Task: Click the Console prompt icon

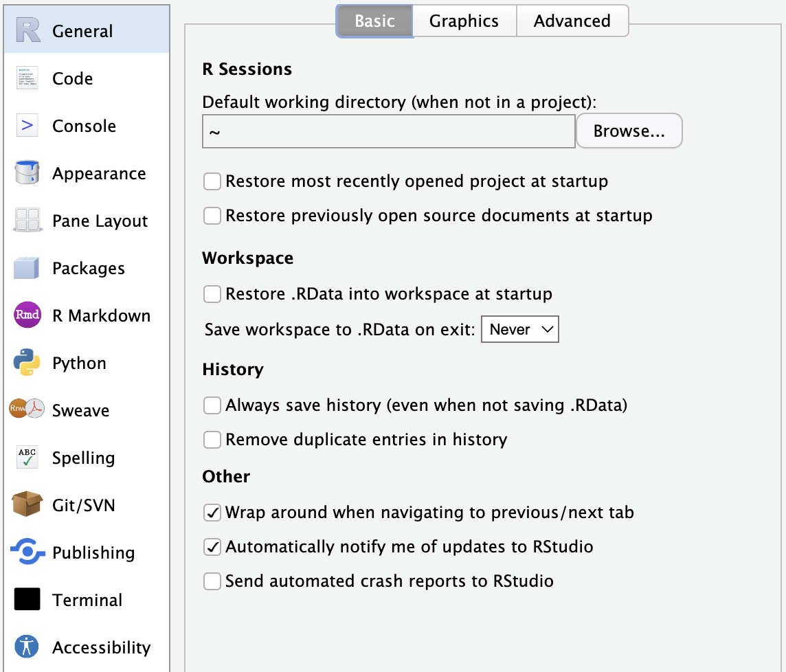Action: point(27,125)
